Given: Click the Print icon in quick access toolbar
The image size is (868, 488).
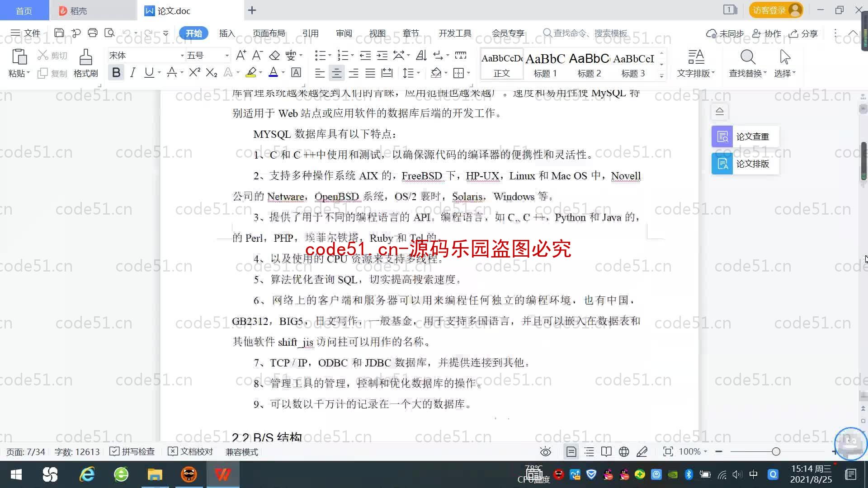Looking at the screenshot, I should (93, 33).
